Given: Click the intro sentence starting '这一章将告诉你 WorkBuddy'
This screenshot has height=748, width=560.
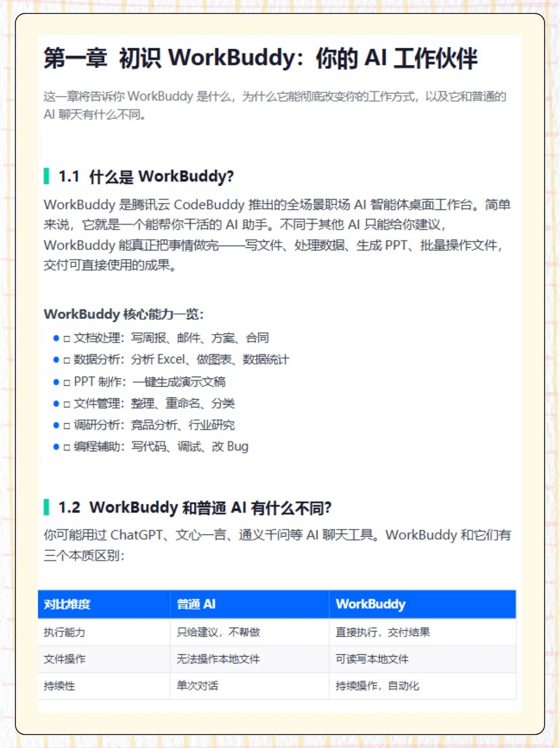Looking at the screenshot, I should [275, 105].
